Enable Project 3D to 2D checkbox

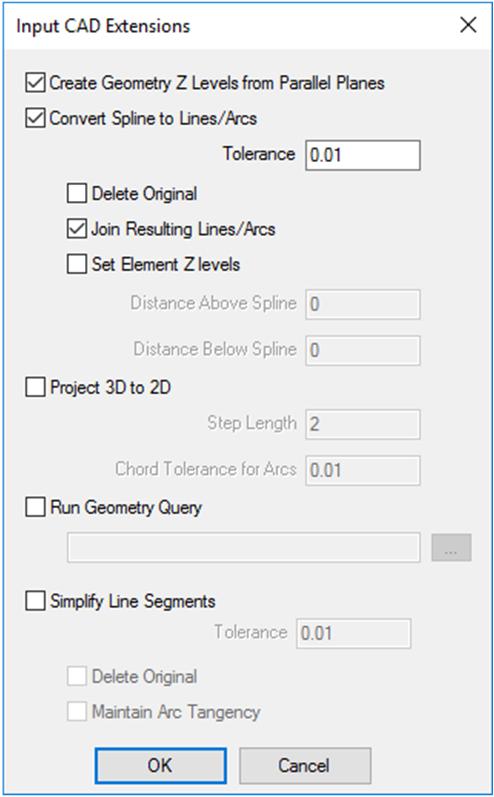tap(35, 388)
